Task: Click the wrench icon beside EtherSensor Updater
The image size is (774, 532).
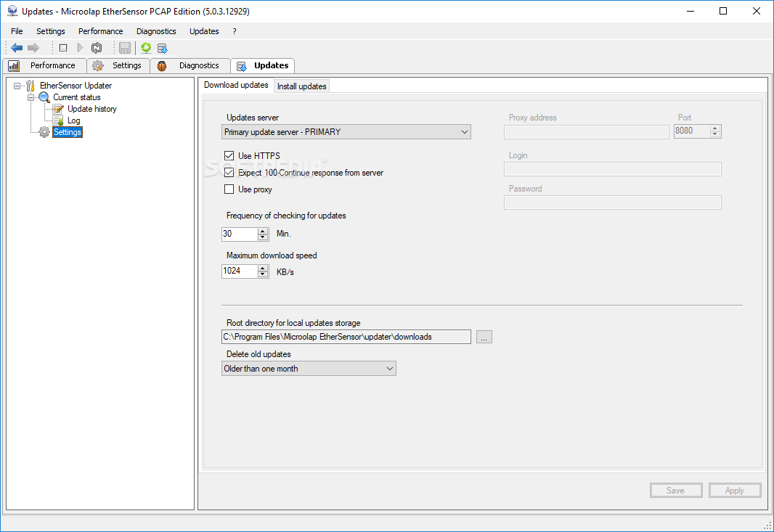Action: (x=30, y=86)
